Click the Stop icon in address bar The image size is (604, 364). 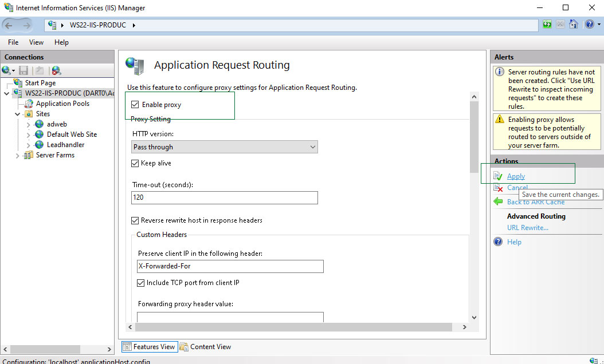pyautogui.click(x=560, y=25)
